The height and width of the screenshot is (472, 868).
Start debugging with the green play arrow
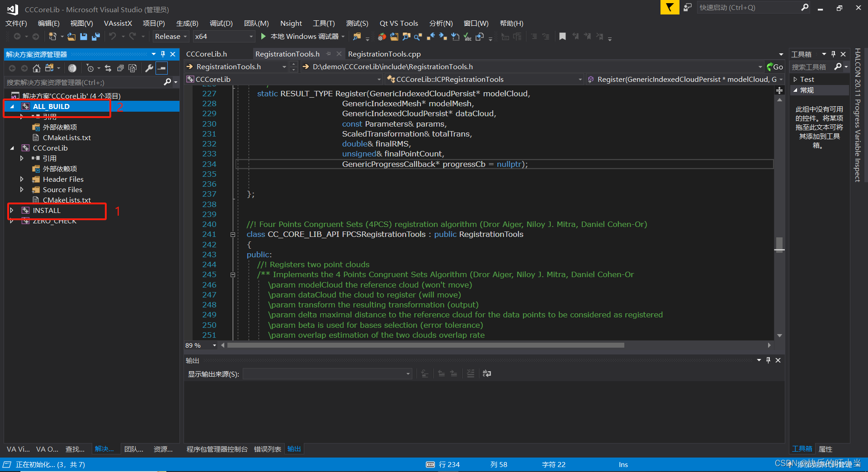click(x=264, y=37)
